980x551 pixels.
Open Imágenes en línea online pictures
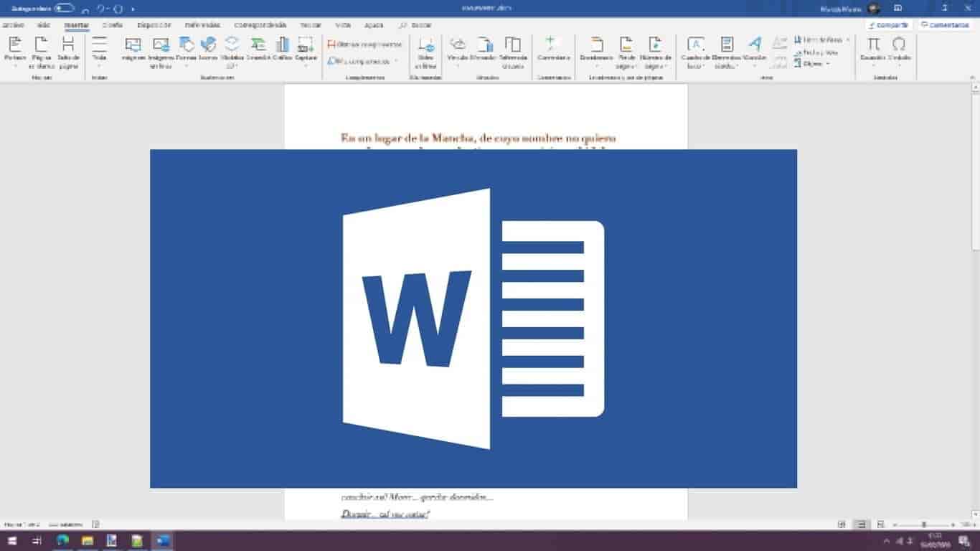[x=161, y=52]
